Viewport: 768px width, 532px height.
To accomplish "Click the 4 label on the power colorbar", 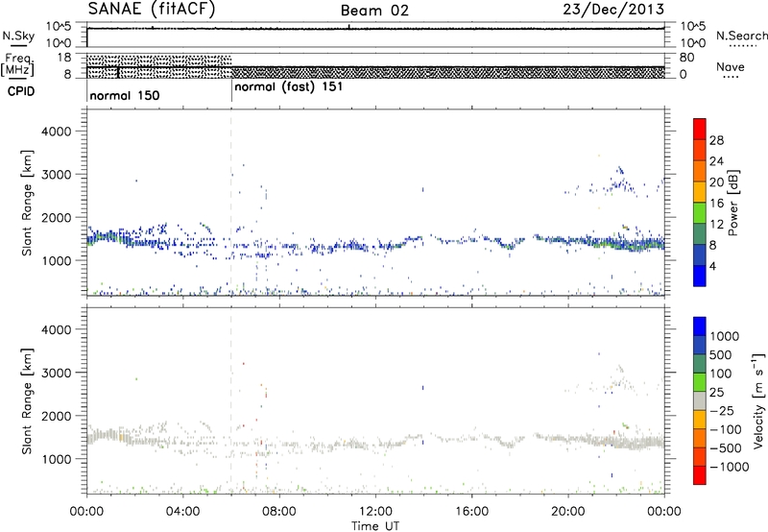I will [x=713, y=267].
